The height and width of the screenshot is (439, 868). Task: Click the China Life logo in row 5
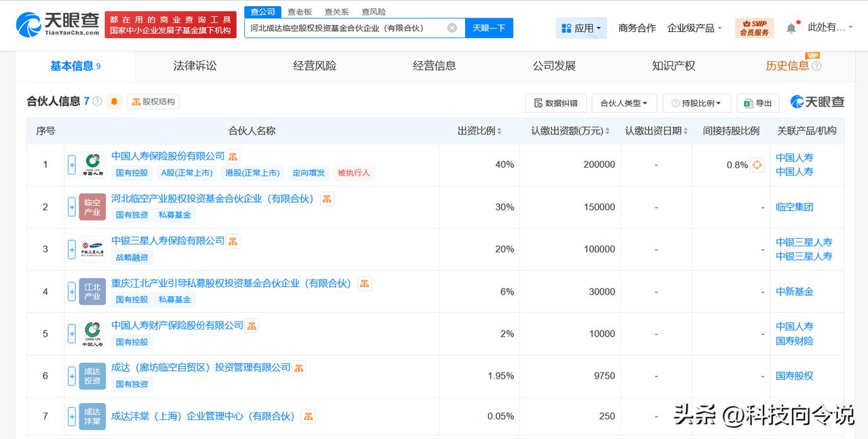click(92, 334)
